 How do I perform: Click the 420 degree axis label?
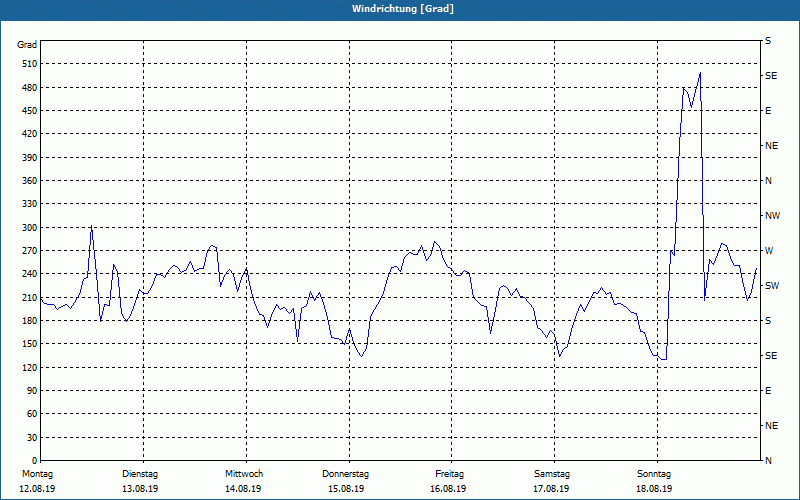coord(30,134)
